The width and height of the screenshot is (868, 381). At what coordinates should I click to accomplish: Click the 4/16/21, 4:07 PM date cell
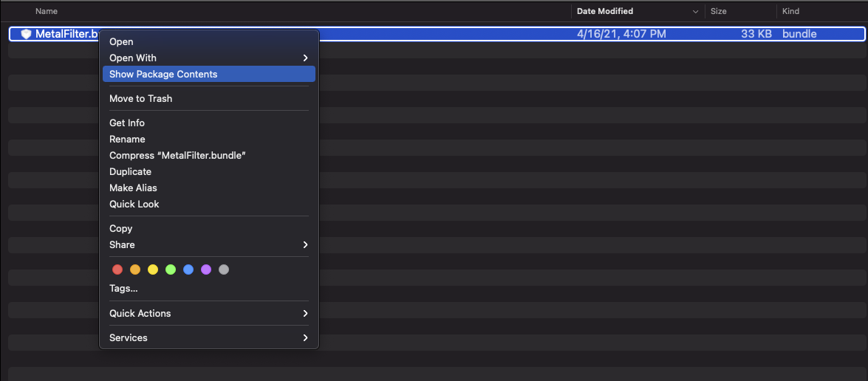pyautogui.click(x=621, y=34)
